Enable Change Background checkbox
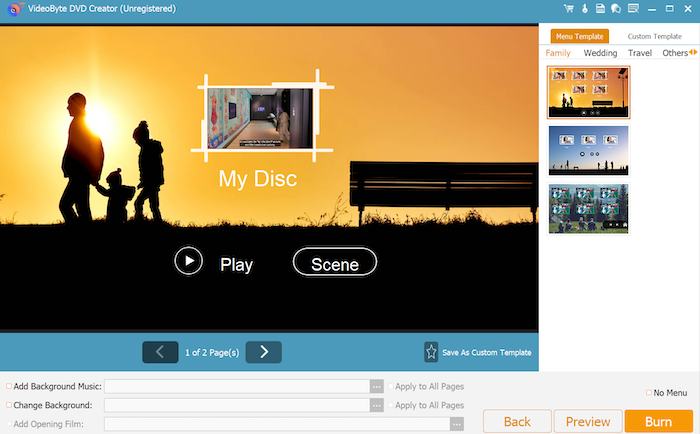 [9, 405]
